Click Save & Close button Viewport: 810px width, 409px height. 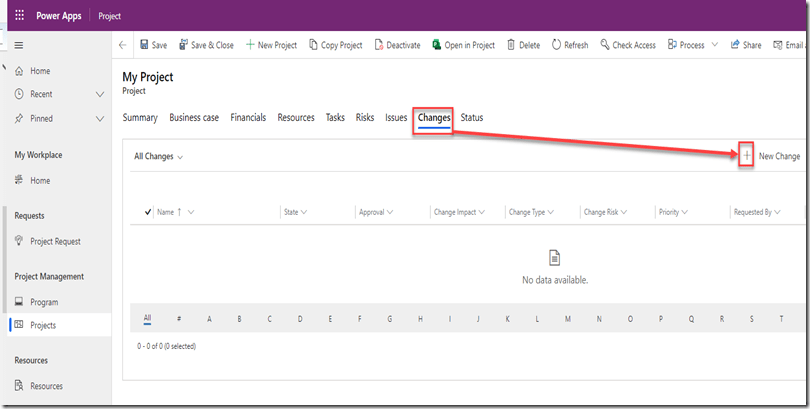pos(206,45)
